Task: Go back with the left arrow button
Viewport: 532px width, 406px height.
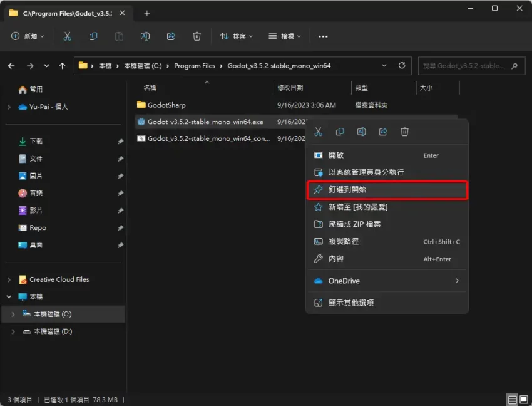Action: coord(11,66)
